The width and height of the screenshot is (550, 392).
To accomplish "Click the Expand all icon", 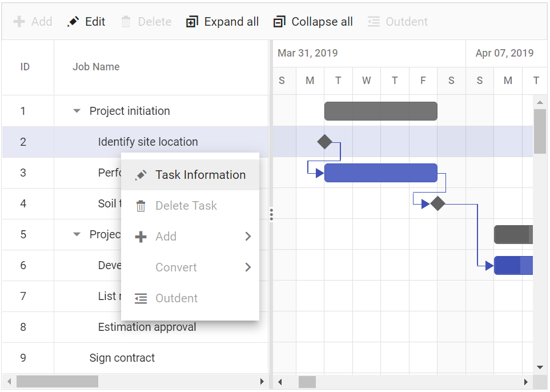I will (192, 22).
